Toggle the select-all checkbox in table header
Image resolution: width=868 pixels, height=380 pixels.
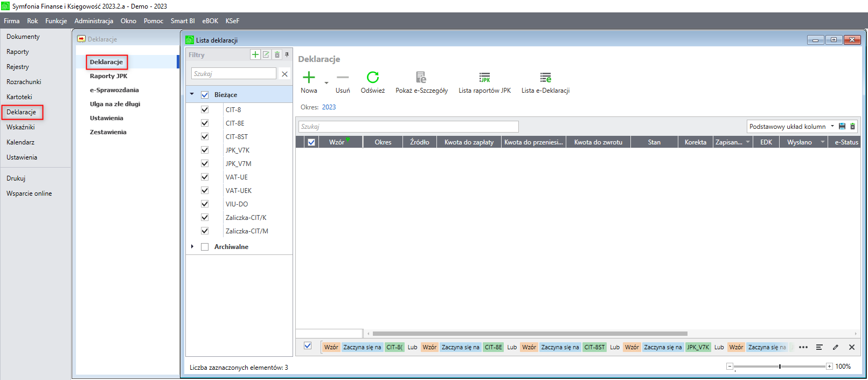311,142
